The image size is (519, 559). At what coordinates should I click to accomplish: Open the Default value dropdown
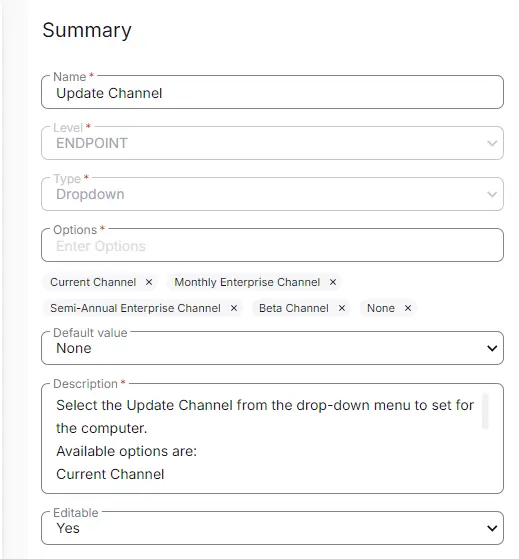pos(272,348)
